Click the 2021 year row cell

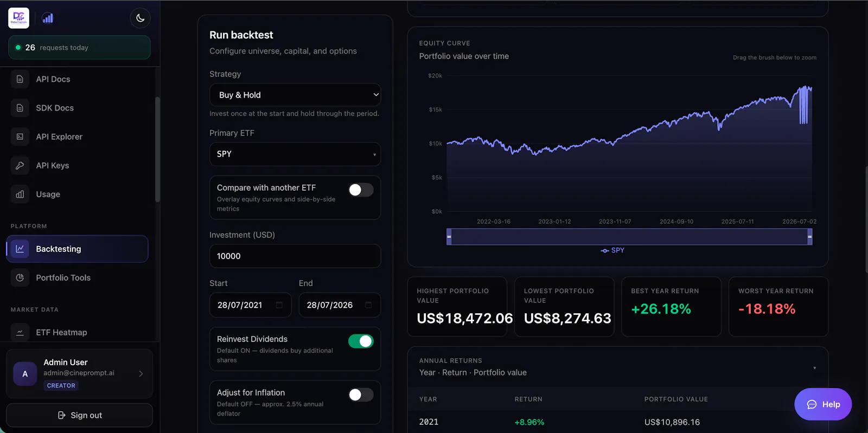(x=429, y=422)
